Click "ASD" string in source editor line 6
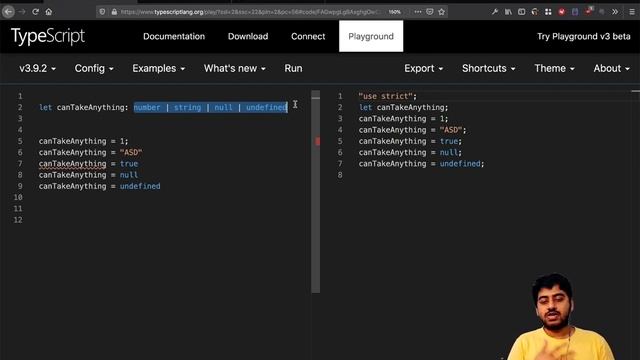This screenshot has height=360, width=640. tap(131, 152)
